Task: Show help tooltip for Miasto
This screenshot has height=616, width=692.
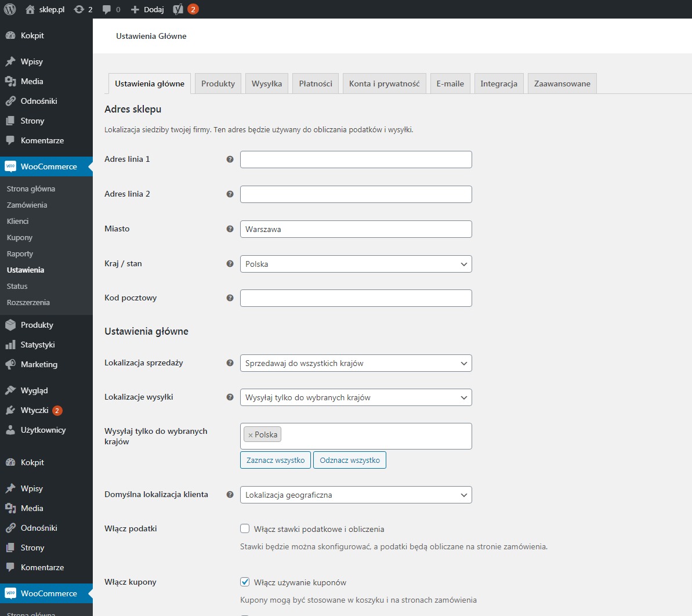Action: pos(230,229)
